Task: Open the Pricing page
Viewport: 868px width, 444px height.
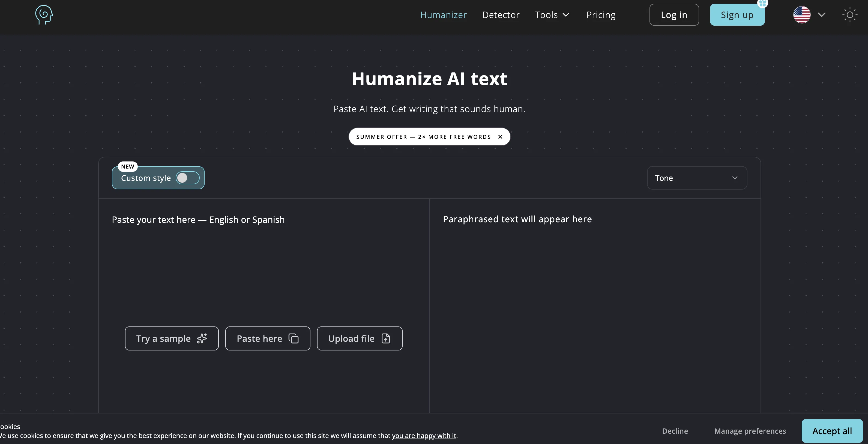Action: tap(601, 15)
